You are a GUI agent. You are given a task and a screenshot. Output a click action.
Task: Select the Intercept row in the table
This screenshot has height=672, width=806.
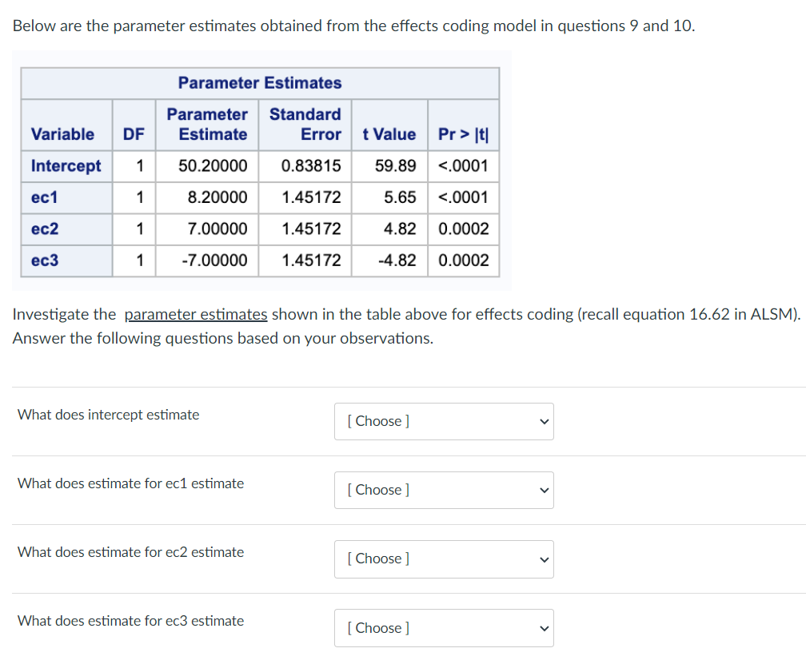pos(66,166)
